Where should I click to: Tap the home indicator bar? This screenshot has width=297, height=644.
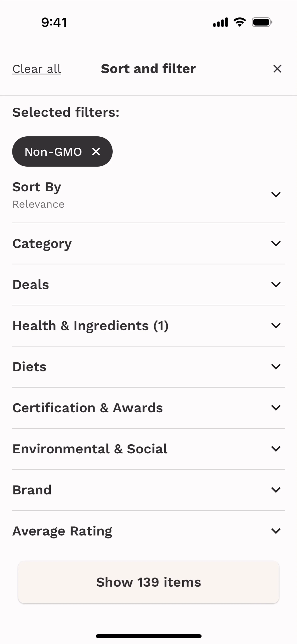(148, 636)
